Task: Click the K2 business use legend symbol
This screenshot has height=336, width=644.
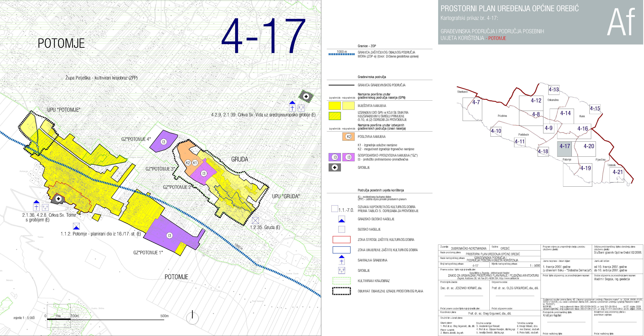Action: click(349, 137)
